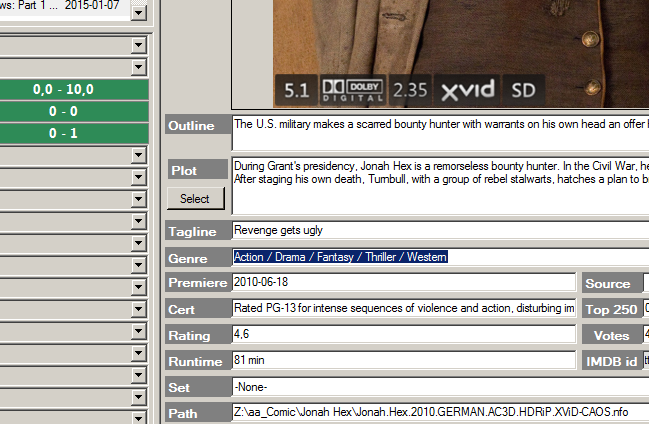Focus the Plot description text box
This screenshot has height=424, width=649.
pyautogui.click(x=440, y=184)
